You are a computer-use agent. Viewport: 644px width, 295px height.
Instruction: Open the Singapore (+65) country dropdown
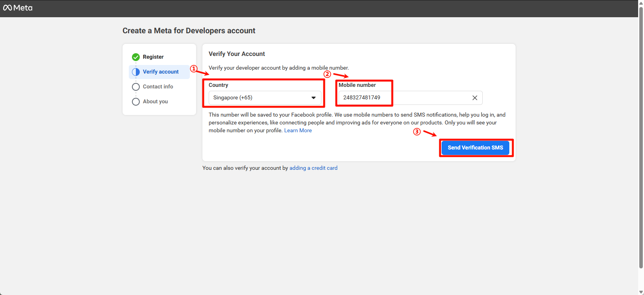[x=260, y=98]
